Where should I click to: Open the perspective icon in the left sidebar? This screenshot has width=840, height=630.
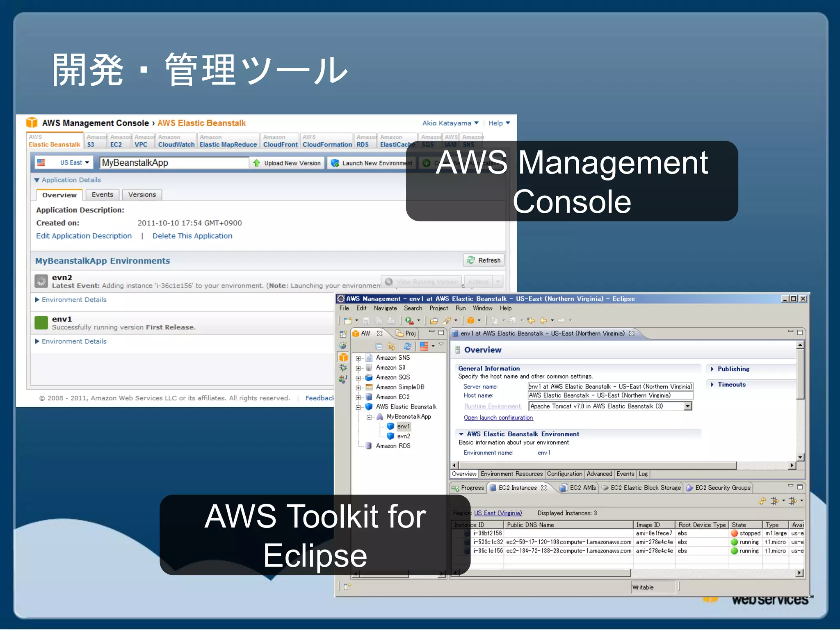tap(343, 334)
